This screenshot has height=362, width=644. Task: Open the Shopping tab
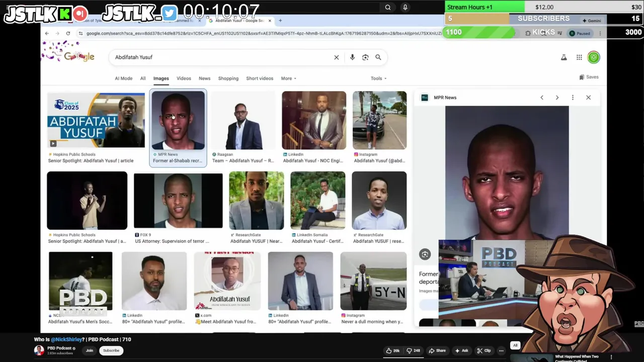point(228,78)
